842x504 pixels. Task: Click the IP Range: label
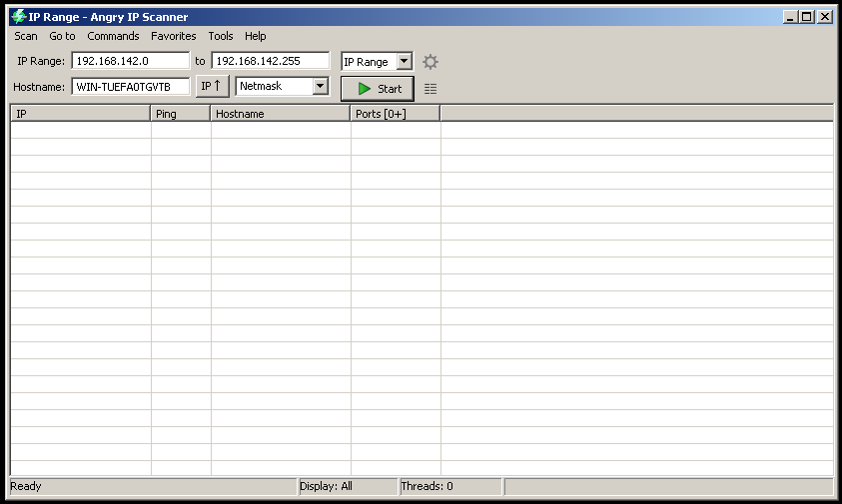[41, 61]
